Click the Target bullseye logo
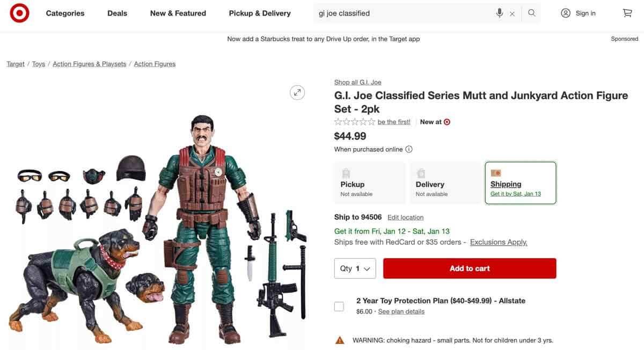The width and height of the screenshot is (644, 350). click(19, 12)
